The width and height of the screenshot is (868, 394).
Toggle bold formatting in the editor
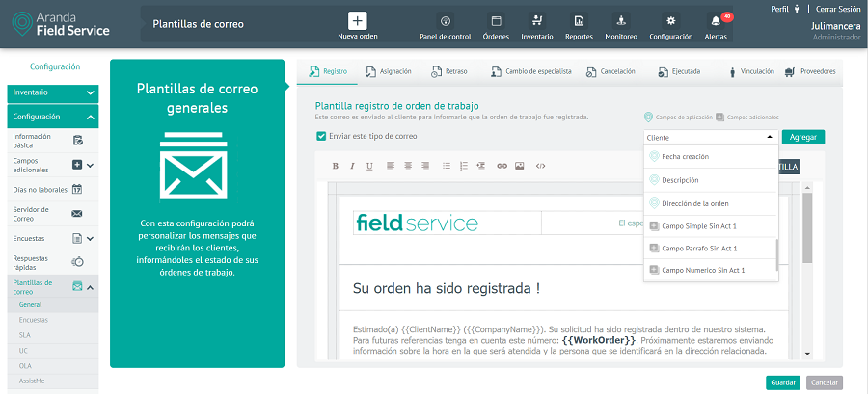click(335, 166)
